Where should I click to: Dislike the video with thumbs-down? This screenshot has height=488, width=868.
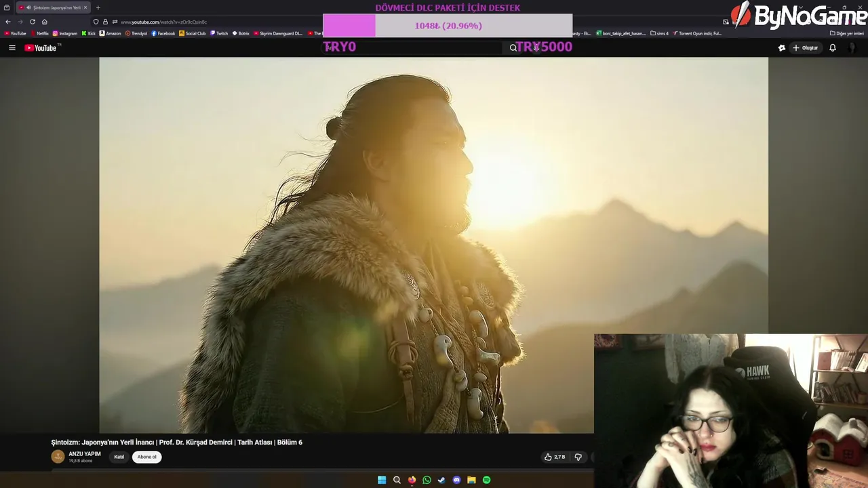pos(578,457)
